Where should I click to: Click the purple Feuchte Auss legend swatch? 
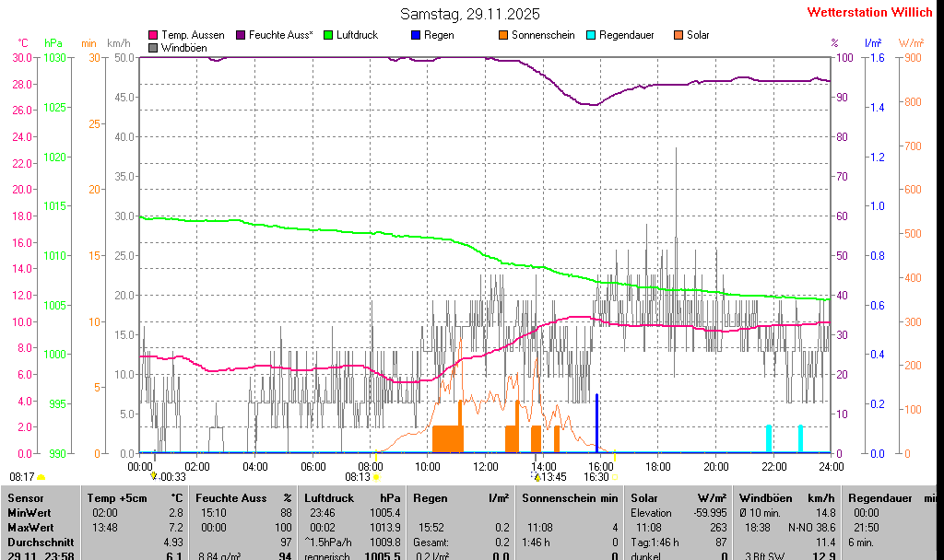pyautogui.click(x=242, y=35)
